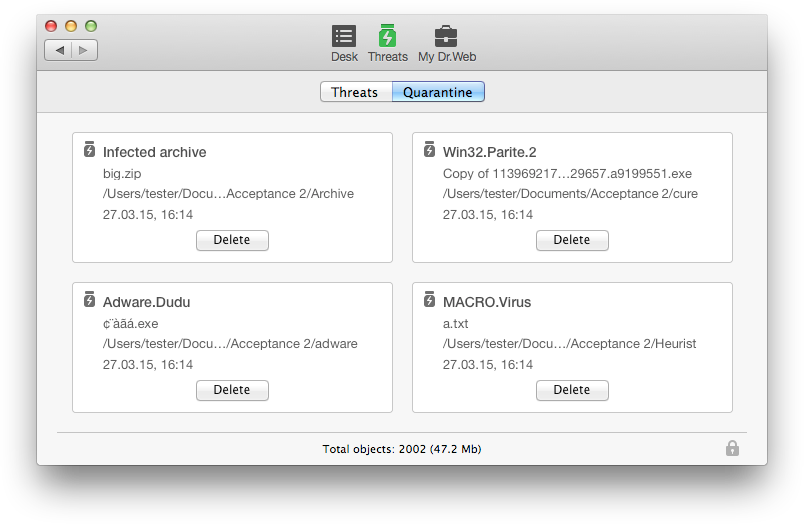Image resolution: width=804 pixels, height=524 pixels.
Task: Click the threat icon next to Adware.Dudu
Action: pos(89,299)
